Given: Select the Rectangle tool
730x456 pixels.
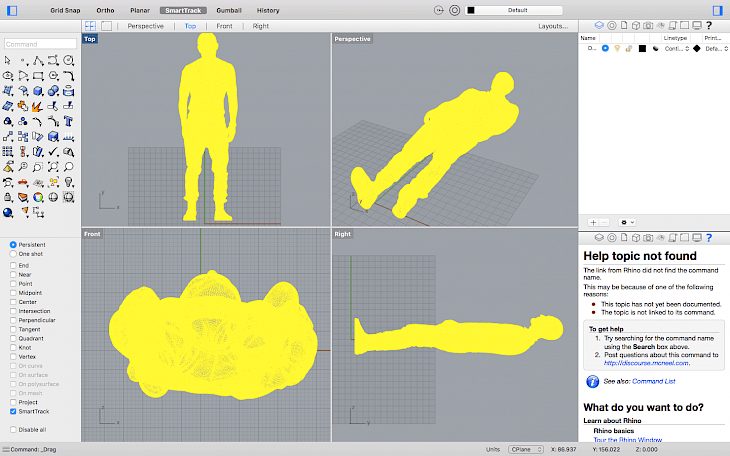Looking at the screenshot, I should (38, 75).
